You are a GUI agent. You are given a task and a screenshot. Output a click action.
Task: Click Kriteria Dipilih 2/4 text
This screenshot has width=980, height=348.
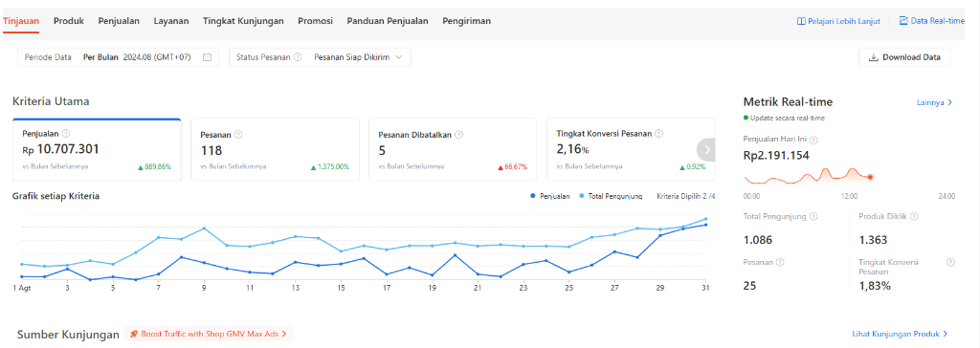coord(685,196)
